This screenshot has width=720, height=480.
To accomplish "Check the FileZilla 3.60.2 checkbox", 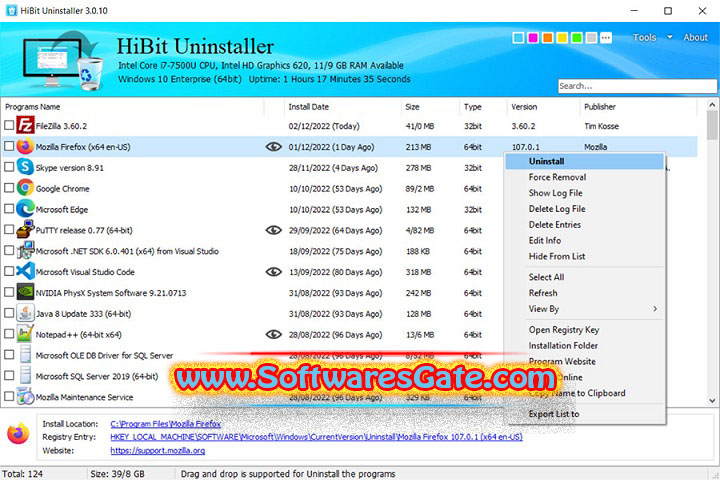I will pos(9,125).
